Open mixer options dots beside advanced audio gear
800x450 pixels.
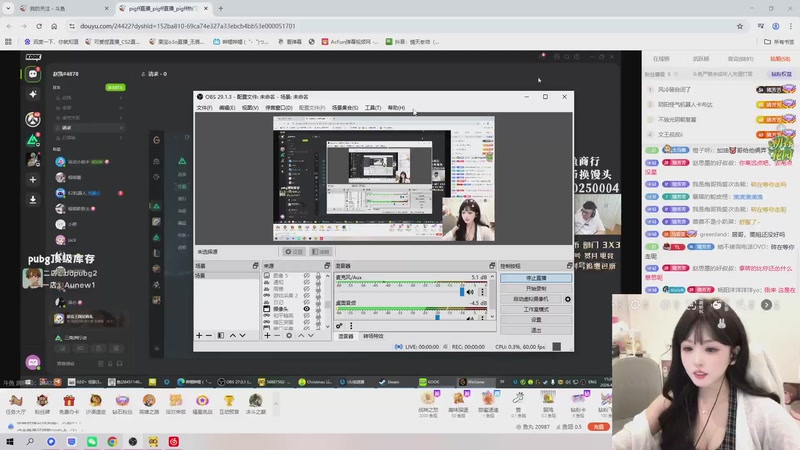(x=351, y=326)
